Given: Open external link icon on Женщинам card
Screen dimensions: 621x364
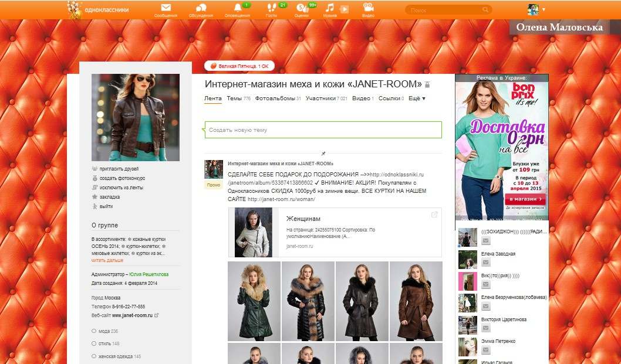Looking at the screenshot, I should [434, 215].
